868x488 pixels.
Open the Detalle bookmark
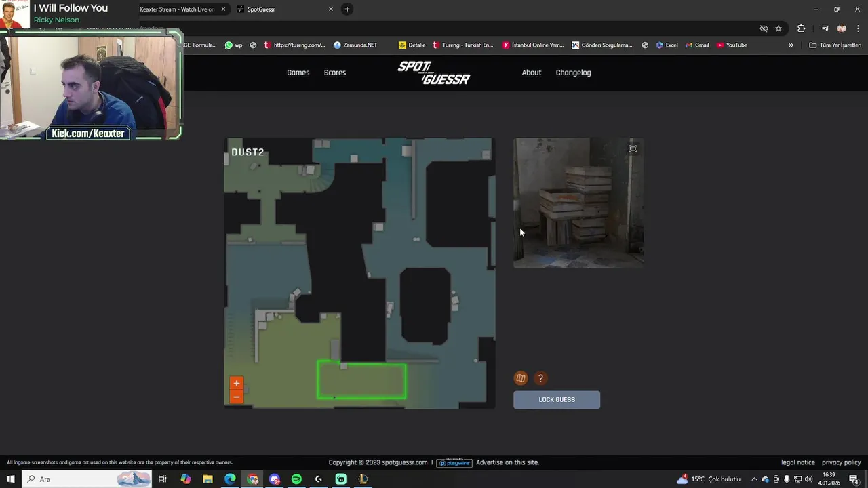pos(412,45)
